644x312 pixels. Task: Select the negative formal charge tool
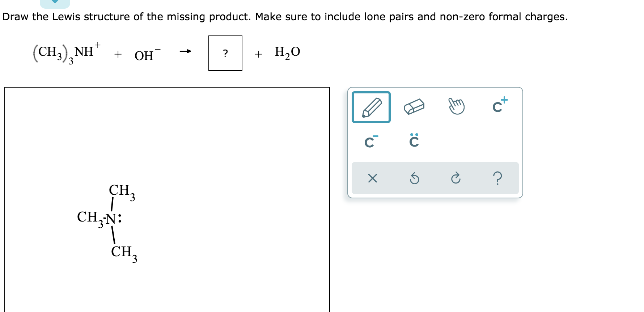click(x=371, y=141)
